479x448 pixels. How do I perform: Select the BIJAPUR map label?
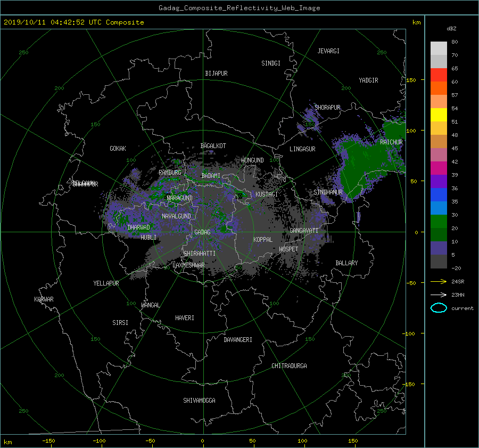216,74
